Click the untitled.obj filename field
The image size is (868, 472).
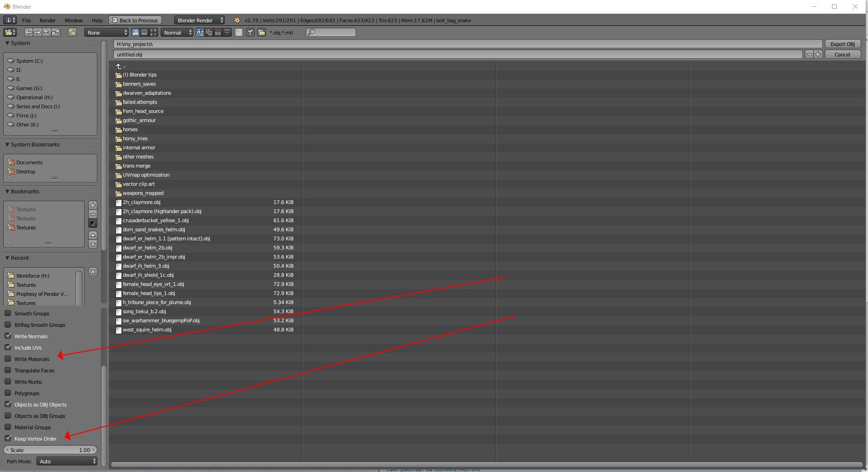[x=458, y=54]
